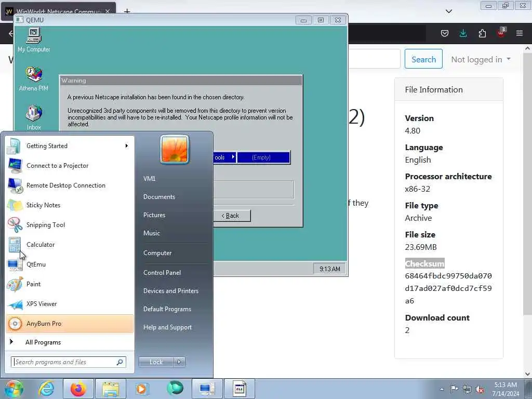Launch Snipping Tool from Start menu
Viewport: 532px width, 399px height.
[x=70, y=225]
